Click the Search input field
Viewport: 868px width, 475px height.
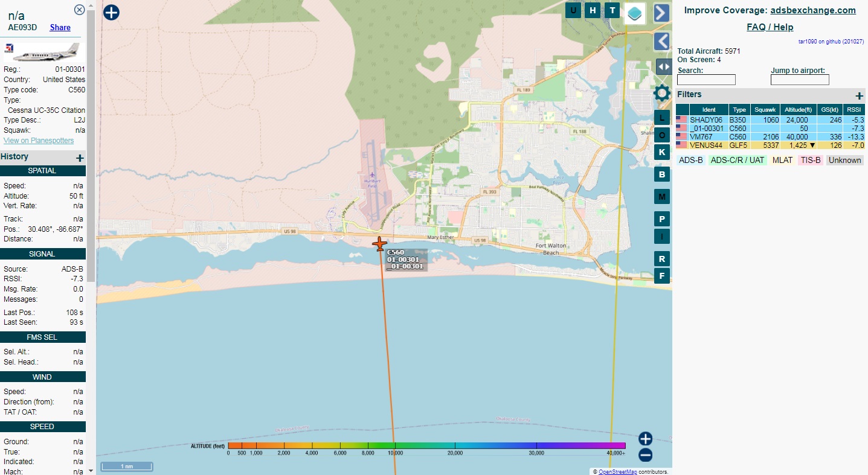click(707, 80)
